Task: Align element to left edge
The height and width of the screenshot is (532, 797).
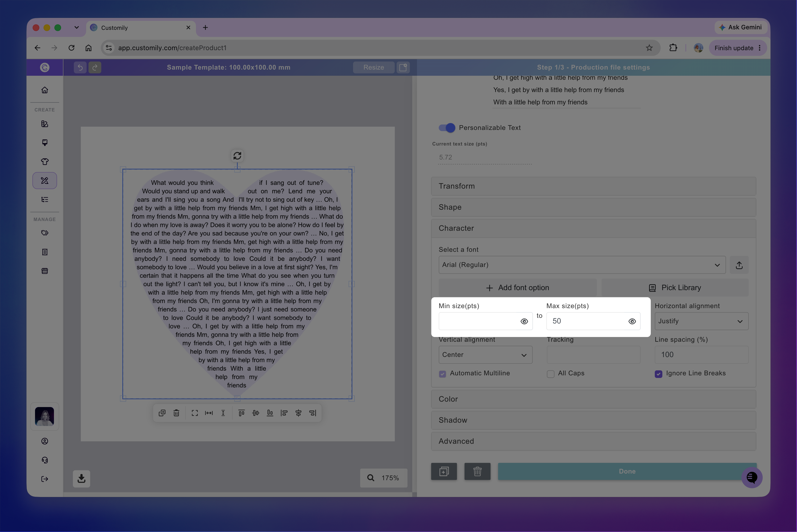Action: (284, 413)
